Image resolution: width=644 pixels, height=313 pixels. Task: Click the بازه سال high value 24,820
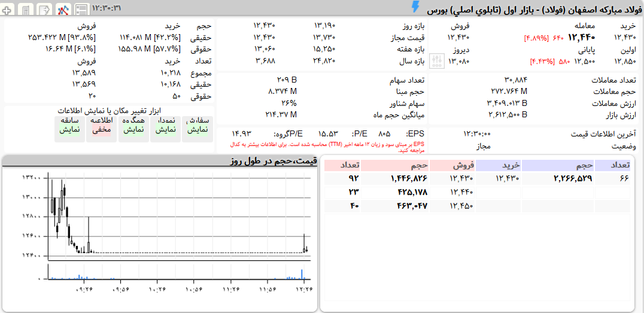pyautogui.click(x=325, y=61)
